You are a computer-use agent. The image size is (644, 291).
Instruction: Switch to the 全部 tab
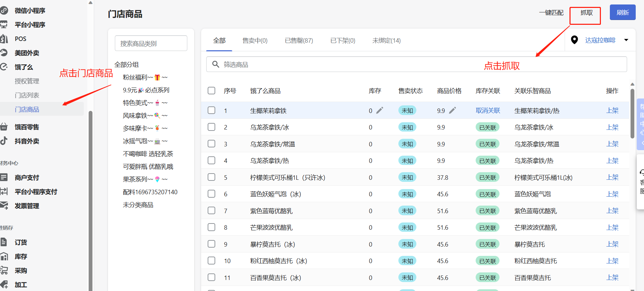click(x=219, y=41)
